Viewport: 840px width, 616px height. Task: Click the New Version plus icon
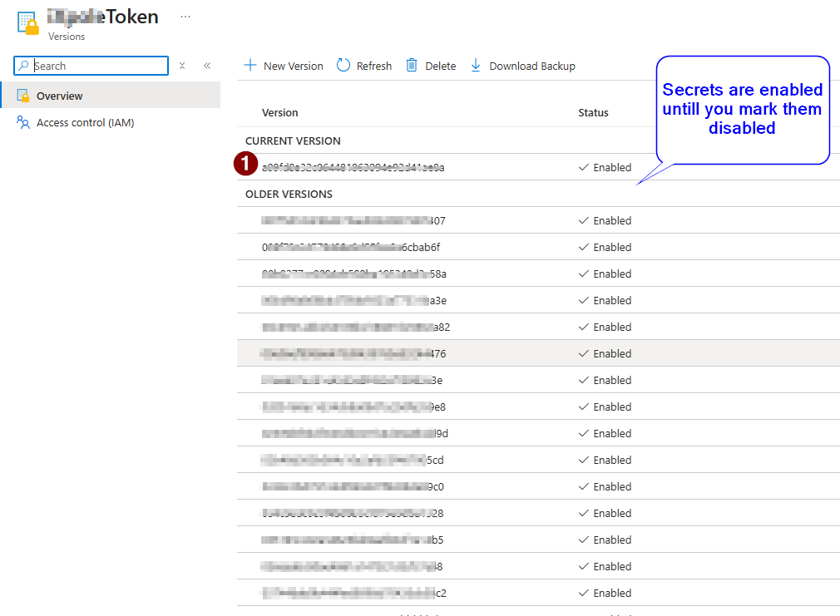point(250,66)
